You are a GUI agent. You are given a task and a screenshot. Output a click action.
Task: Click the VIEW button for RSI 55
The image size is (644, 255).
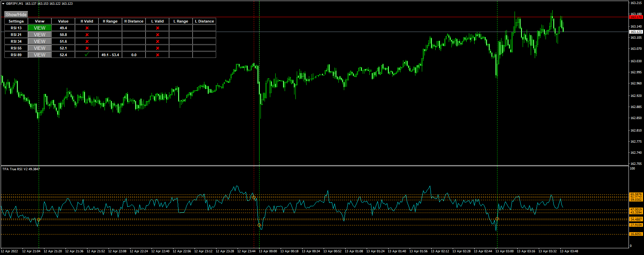point(40,48)
